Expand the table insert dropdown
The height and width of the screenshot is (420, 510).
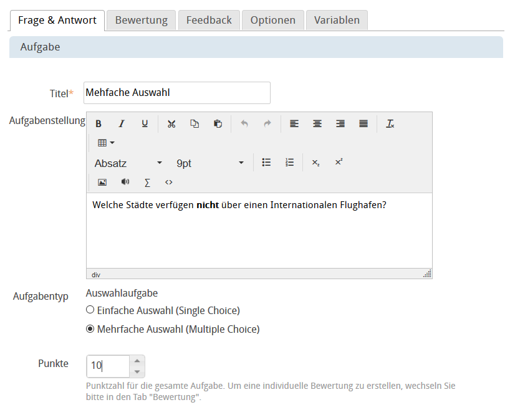click(106, 143)
